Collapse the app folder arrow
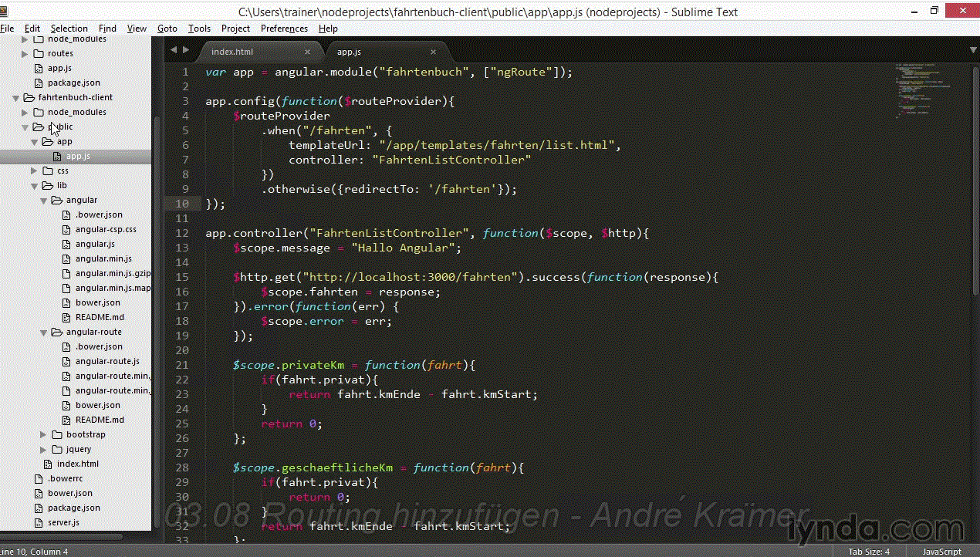The width and height of the screenshot is (980, 557). click(35, 142)
